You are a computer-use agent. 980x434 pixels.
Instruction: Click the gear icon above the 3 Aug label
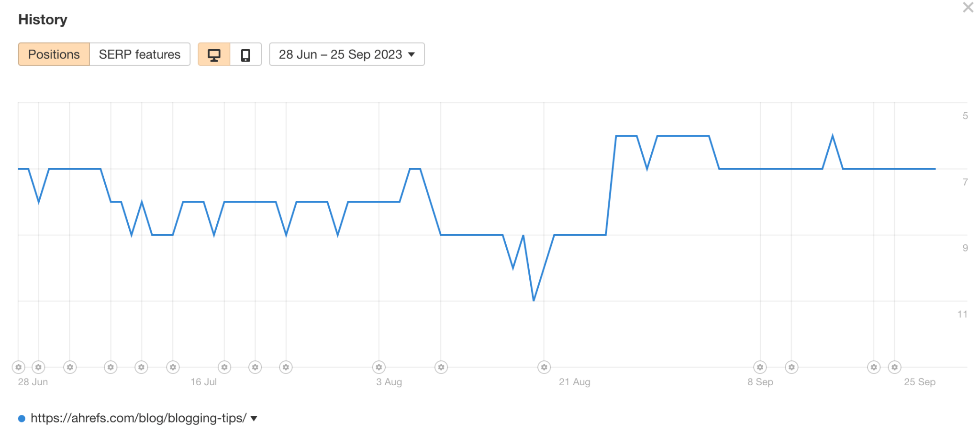coord(379,367)
